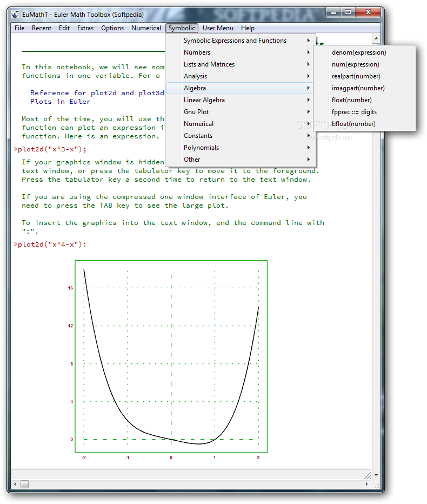Expand Symbolic Expressions and Functions submenu
The height and width of the screenshot is (504, 427).
241,41
